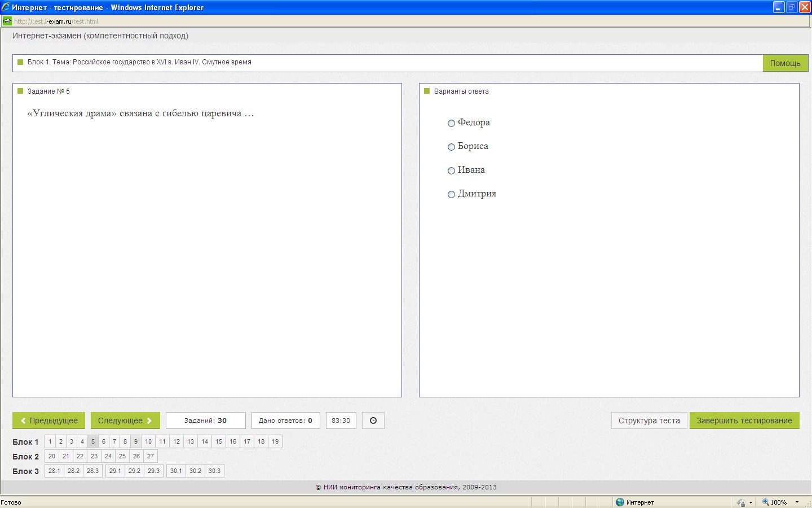This screenshot has width=812, height=508.
Task: Jump to question 12
Action: click(x=176, y=441)
